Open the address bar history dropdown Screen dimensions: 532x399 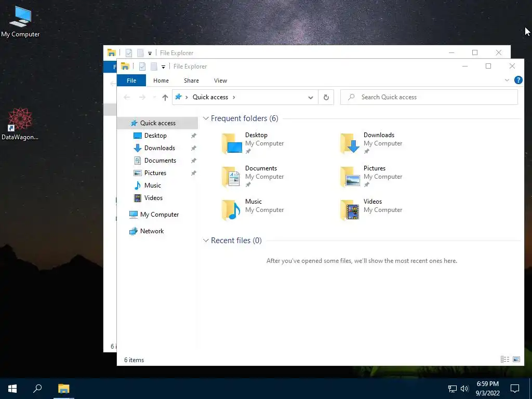(311, 97)
